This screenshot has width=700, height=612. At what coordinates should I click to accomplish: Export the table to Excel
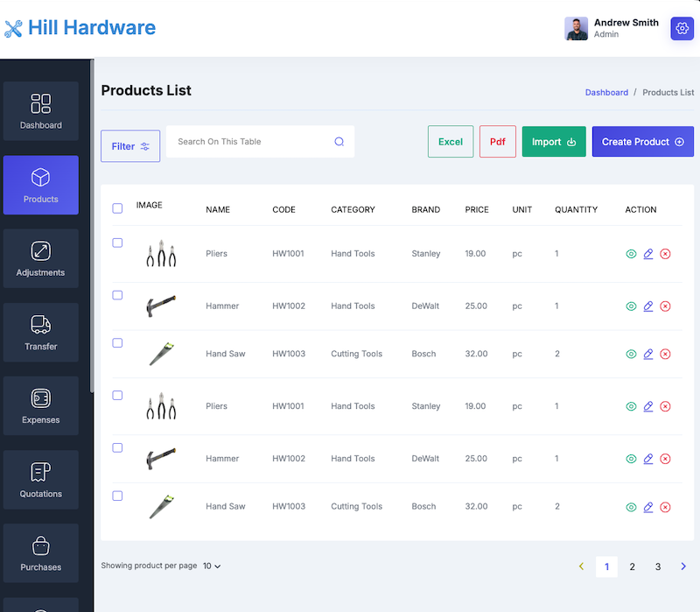[x=451, y=142]
